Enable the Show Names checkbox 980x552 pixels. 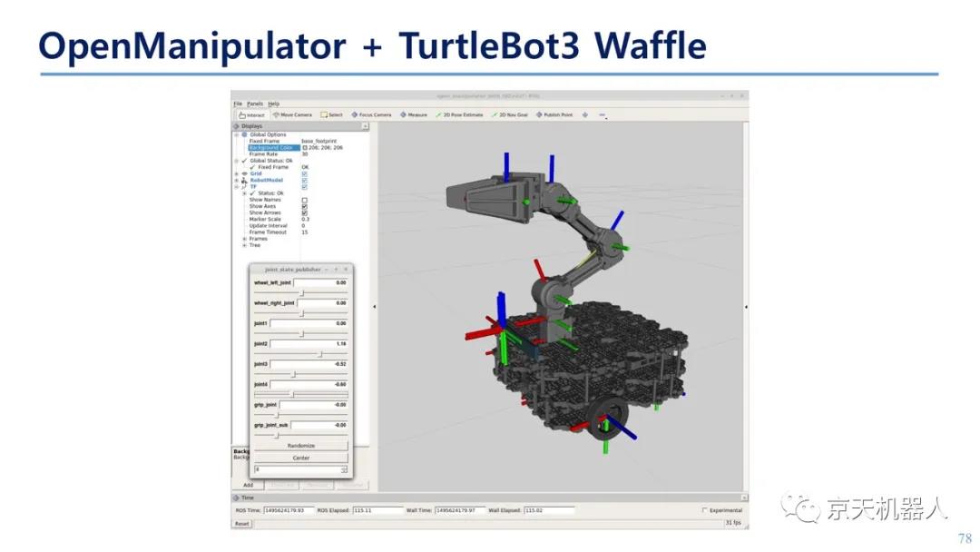(304, 200)
